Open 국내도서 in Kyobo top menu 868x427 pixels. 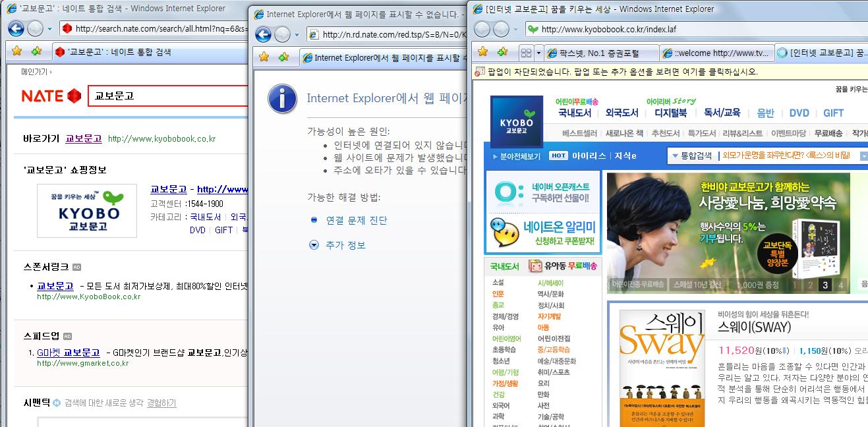575,113
